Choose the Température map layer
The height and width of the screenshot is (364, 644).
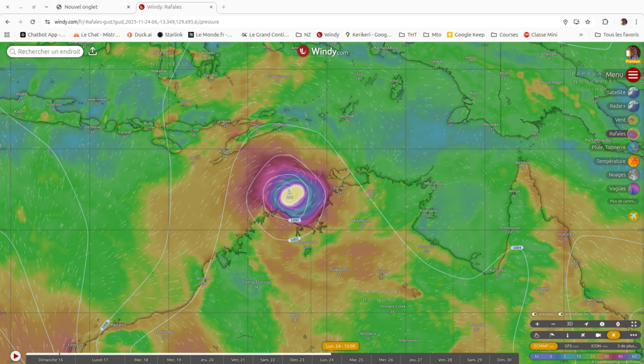(633, 161)
